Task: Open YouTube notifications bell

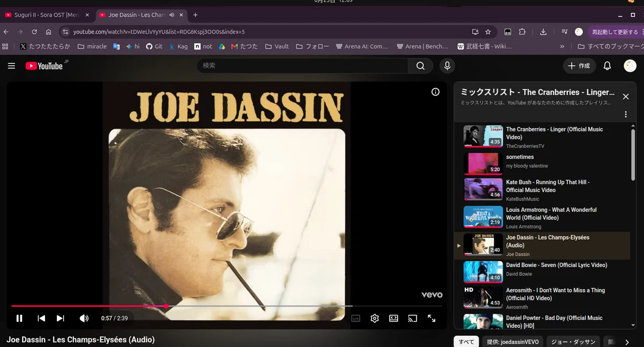Action: coord(607,66)
